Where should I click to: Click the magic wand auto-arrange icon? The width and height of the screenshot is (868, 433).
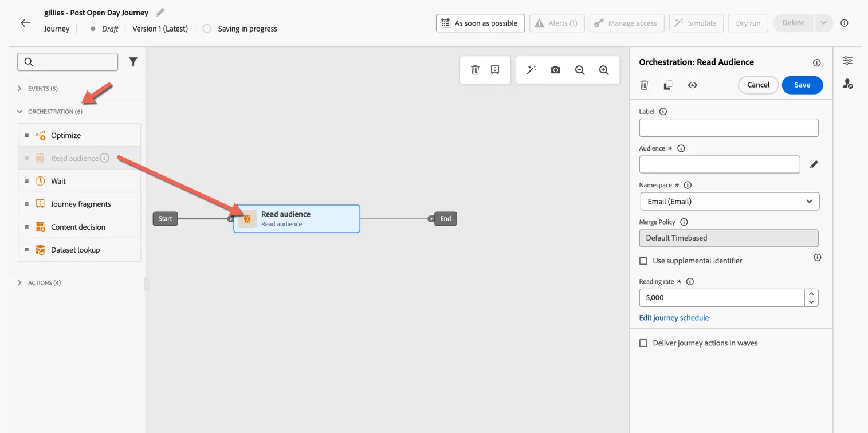pyautogui.click(x=532, y=70)
